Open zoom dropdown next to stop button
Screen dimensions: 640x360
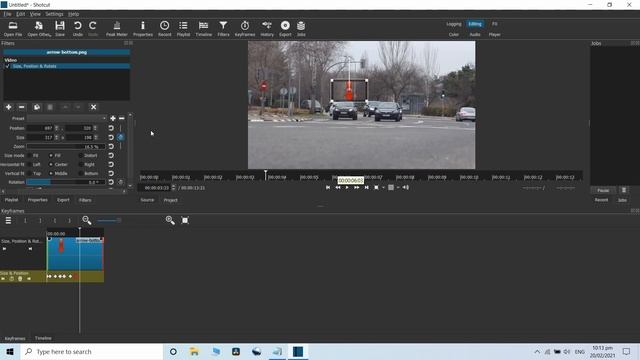click(x=383, y=187)
